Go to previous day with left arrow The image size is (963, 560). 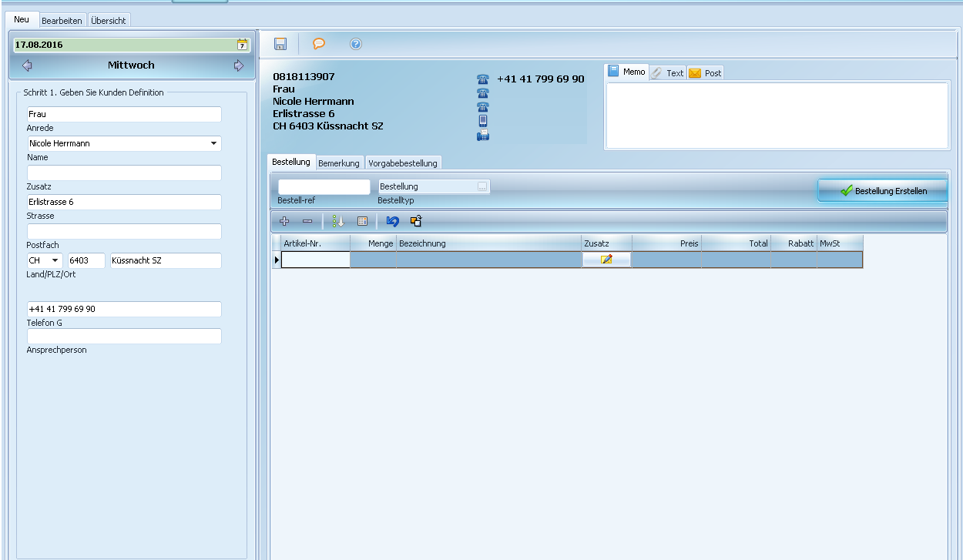27,65
